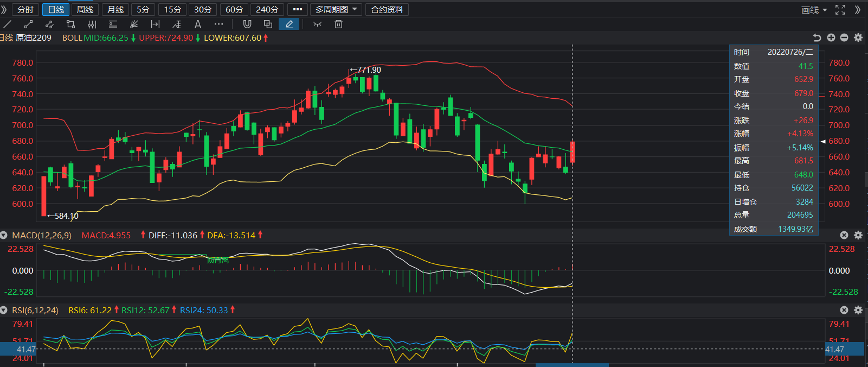Select the rectangle frame drawing tool
Screen dimensions: 868x367
(70, 24)
